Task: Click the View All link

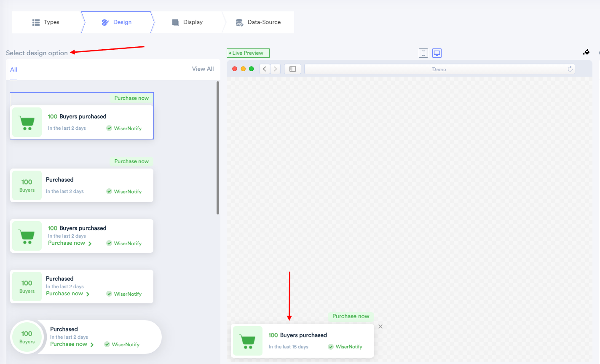Action: pyautogui.click(x=203, y=69)
